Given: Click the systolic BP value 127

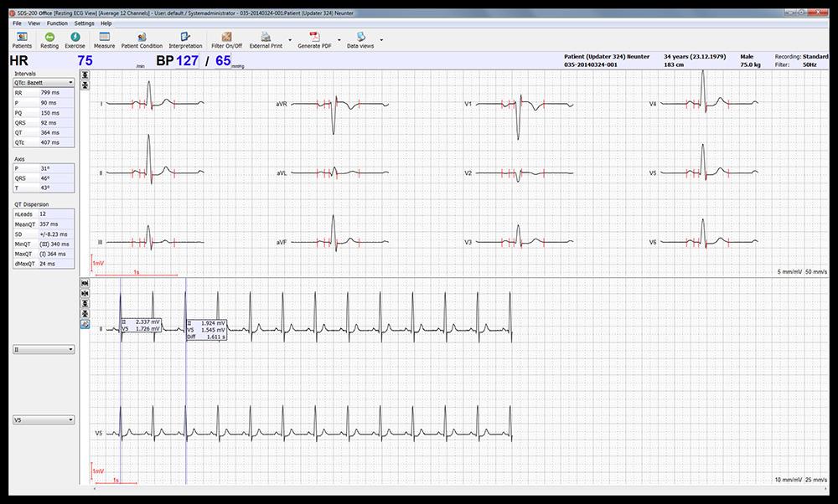Looking at the screenshot, I should click(x=189, y=60).
